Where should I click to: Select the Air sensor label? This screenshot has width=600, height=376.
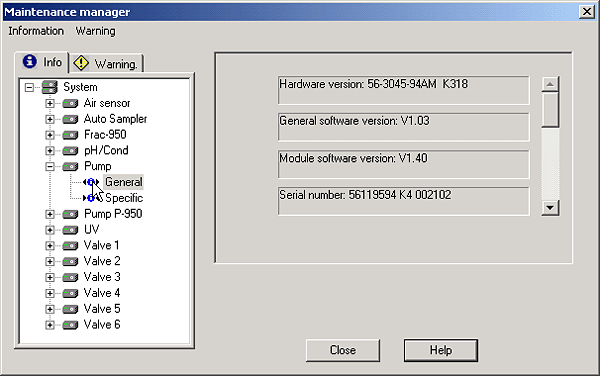click(107, 103)
